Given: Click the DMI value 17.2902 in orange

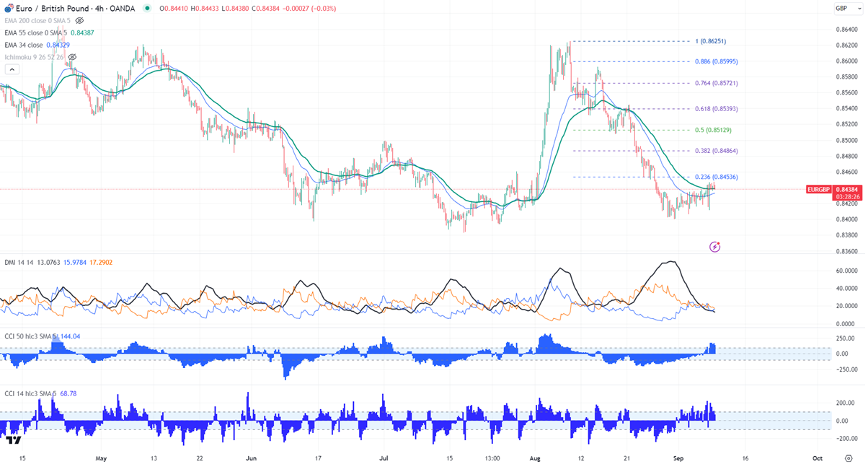Looking at the screenshot, I should [102, 264].
